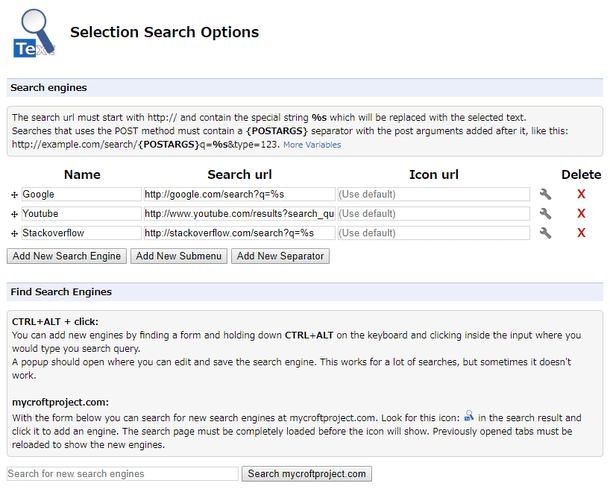The height and width of the screenshot is (492, 610).
Task: Click the Youtube search url field
Action: (x=239, y=214)
